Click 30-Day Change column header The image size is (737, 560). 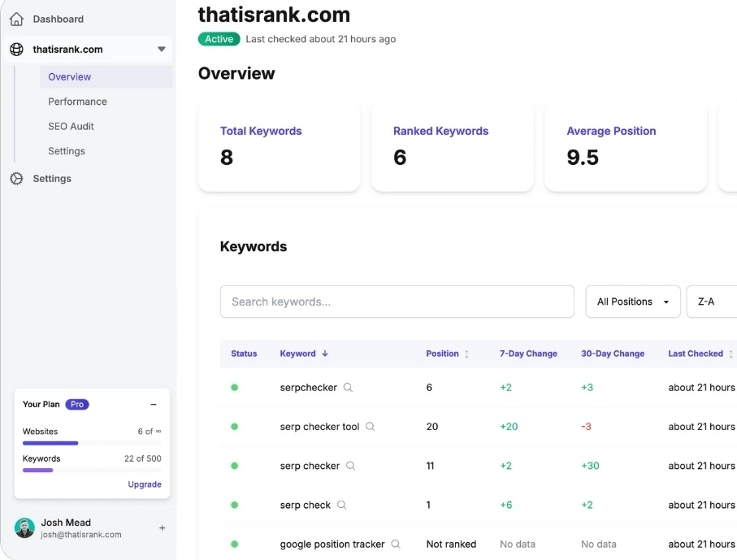613,354
